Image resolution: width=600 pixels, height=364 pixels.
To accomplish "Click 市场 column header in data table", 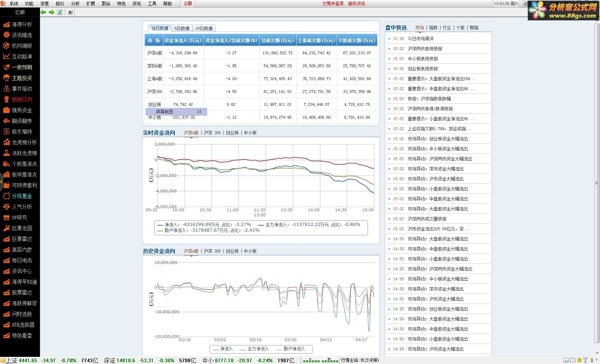I will [x=154, y=40].
